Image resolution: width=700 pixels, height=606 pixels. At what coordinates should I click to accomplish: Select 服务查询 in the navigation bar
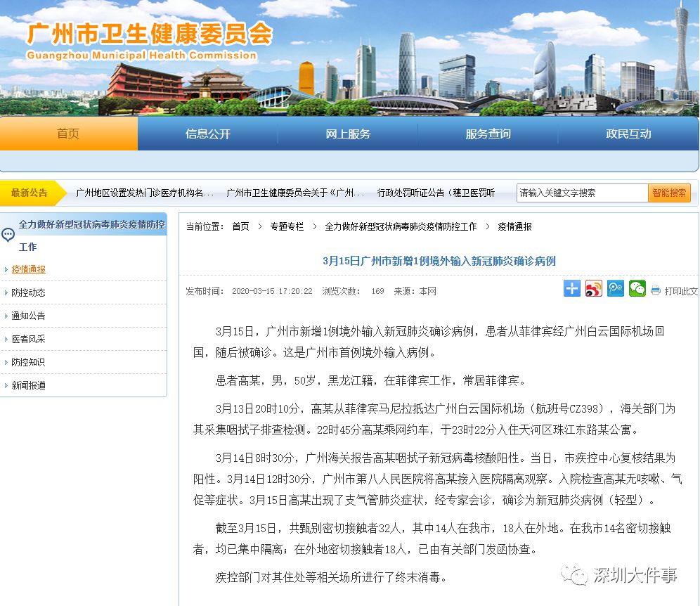488,134
